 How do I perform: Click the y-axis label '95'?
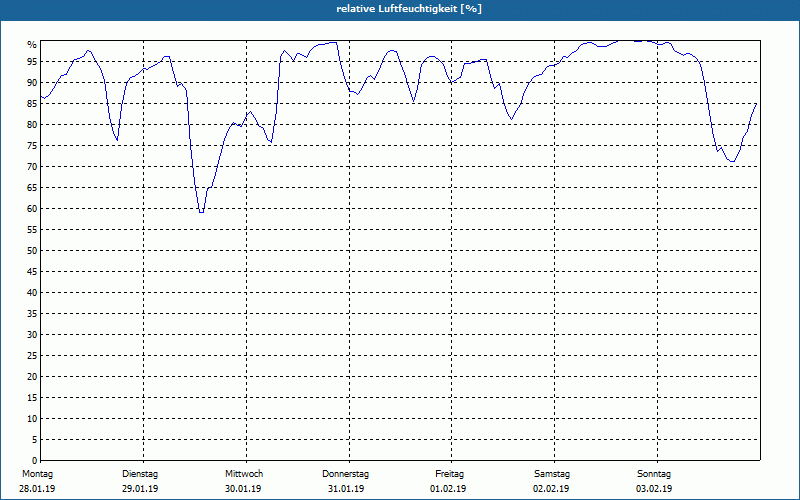pos(32,62)
